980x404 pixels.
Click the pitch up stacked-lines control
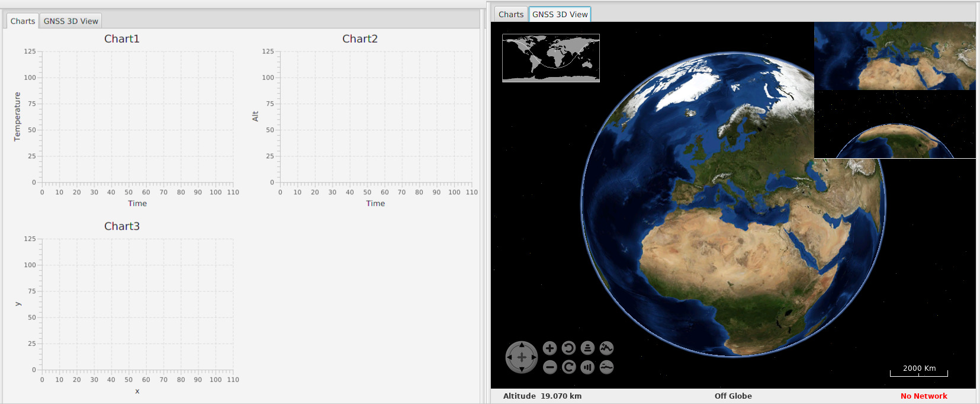click(587, 348)
